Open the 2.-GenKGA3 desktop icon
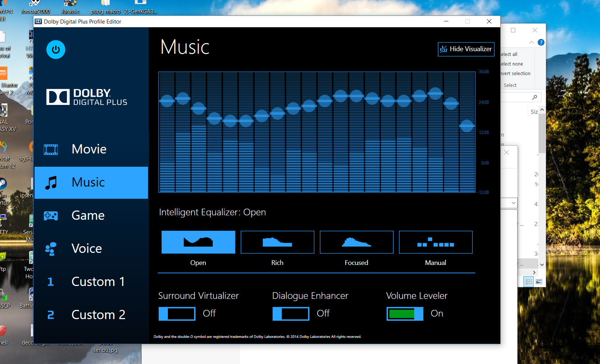 pos(141,7)
